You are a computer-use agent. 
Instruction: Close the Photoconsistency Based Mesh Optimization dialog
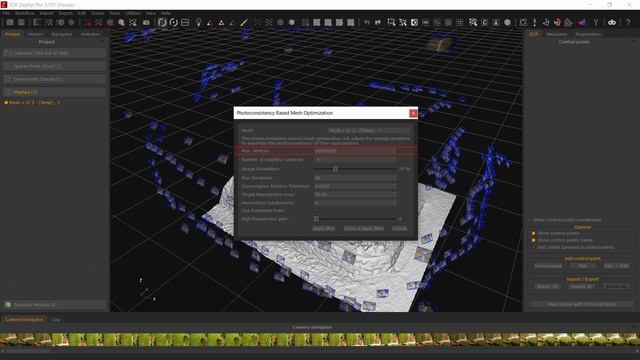pyautogui.click(x=413, y=113)
